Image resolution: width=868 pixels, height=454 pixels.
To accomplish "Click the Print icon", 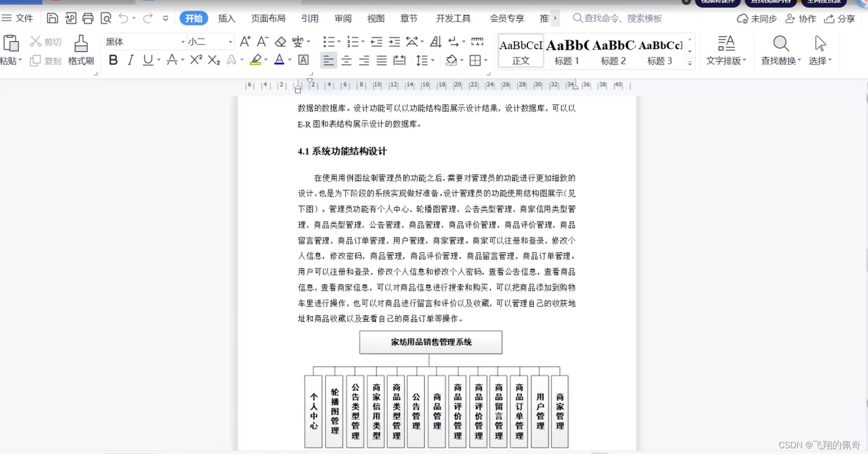I will pos(88,19).
